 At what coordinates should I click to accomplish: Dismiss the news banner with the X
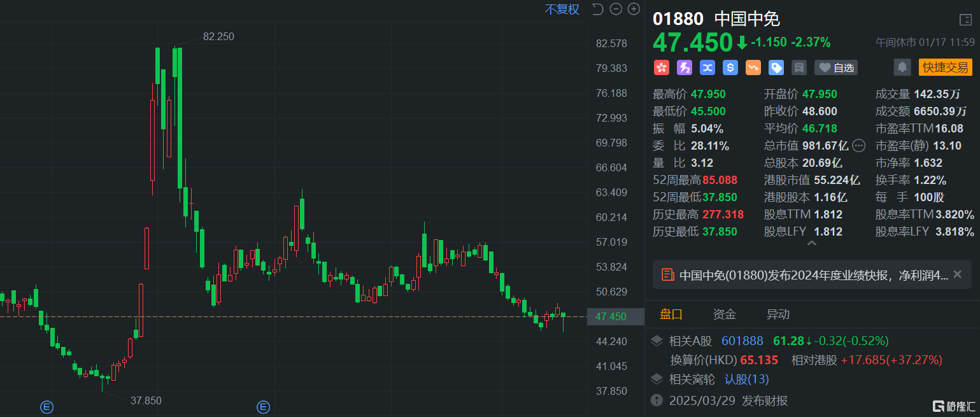[x=957, y=274]
